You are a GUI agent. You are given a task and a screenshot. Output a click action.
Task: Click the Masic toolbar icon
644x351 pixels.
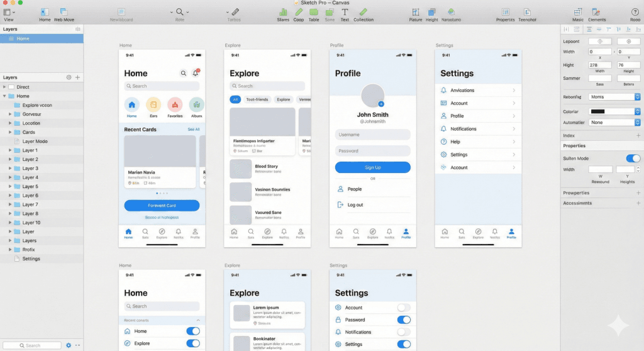pos(577,13)
